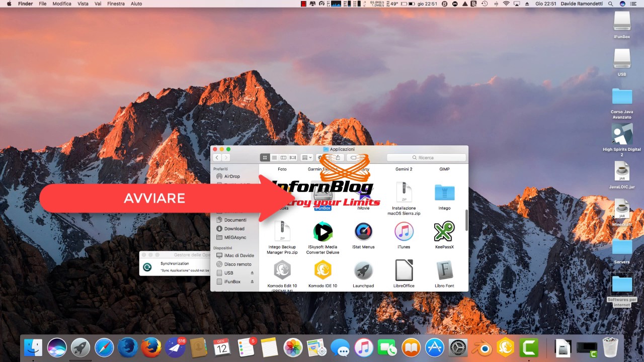Open the Notes app in Dock

tap(269, 347)
